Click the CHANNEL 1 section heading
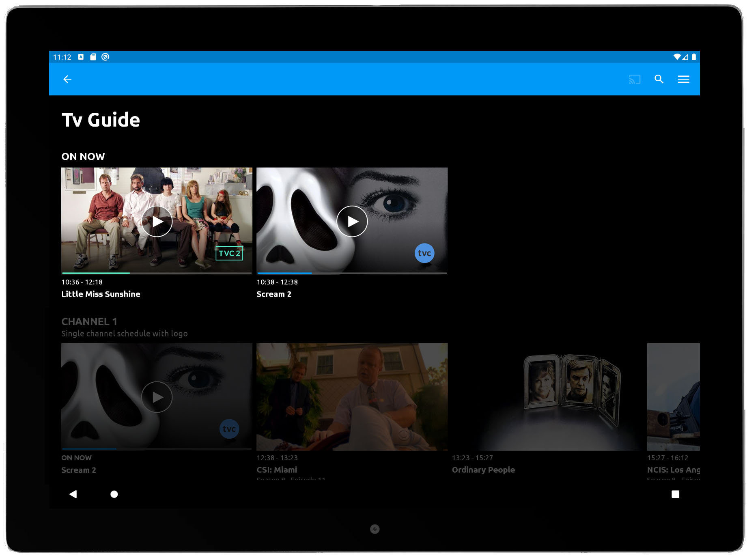This screenshot has width=747, height=560. [89, 322]
